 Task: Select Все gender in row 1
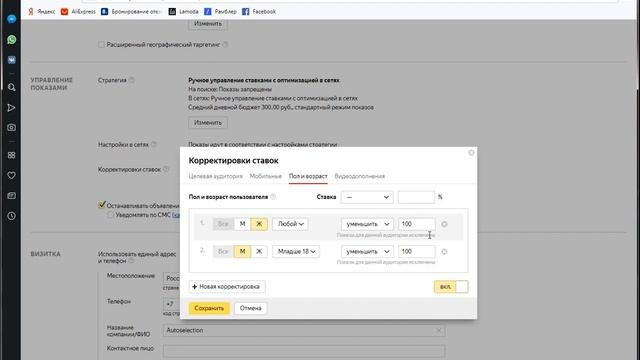click(223, 224)
